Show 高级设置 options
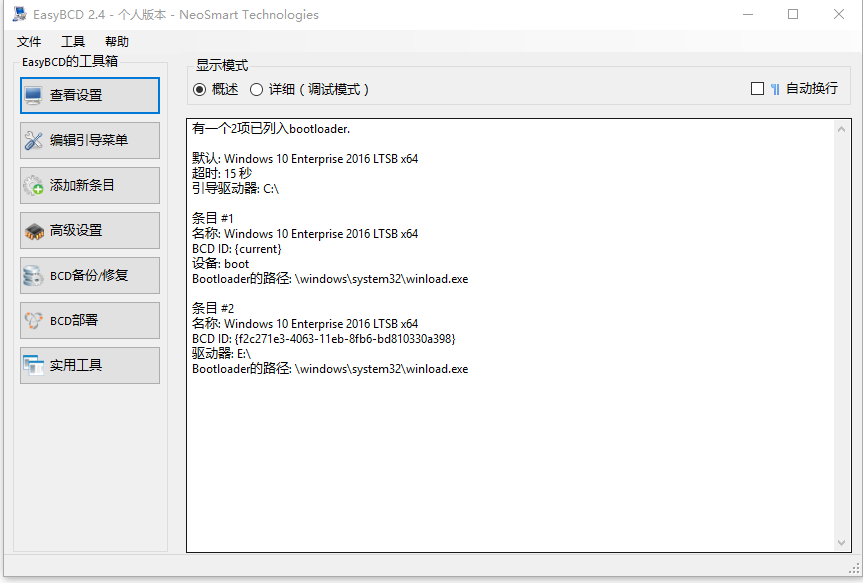Image resolution: width=863 pixels, height=583 pixels. point(90,231)
